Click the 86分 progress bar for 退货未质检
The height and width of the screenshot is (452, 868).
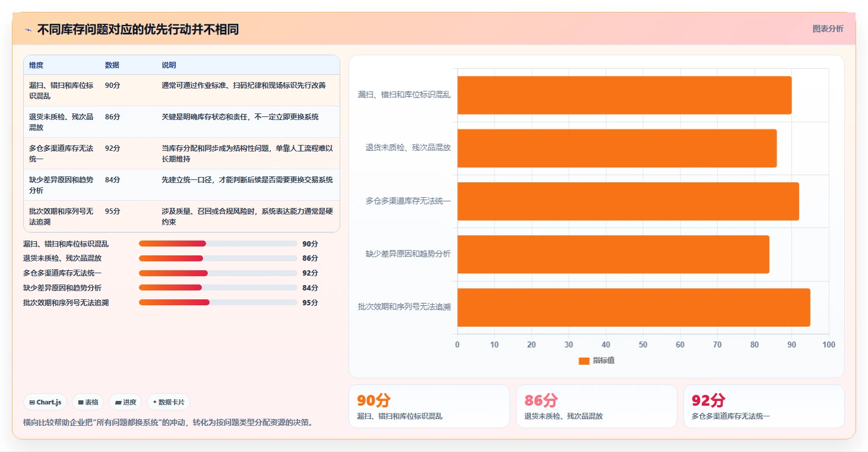tap(218, 258)
